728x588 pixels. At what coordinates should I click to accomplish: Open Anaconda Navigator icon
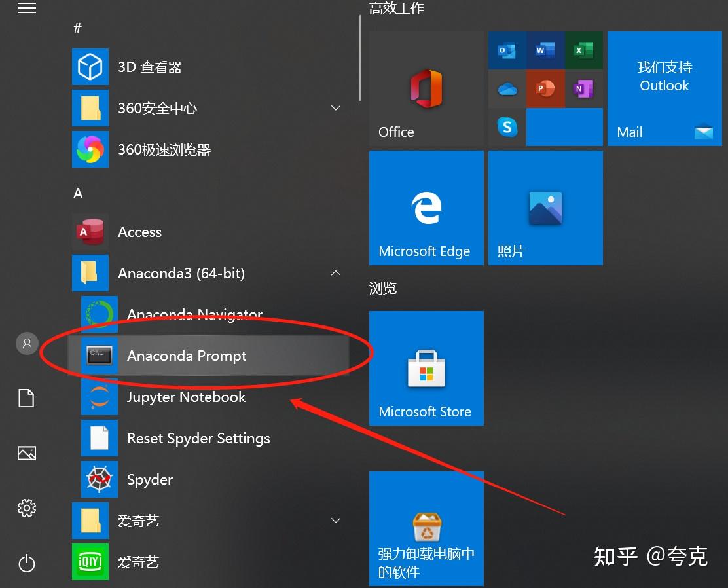pyautogui.click(x=100, y=314)
